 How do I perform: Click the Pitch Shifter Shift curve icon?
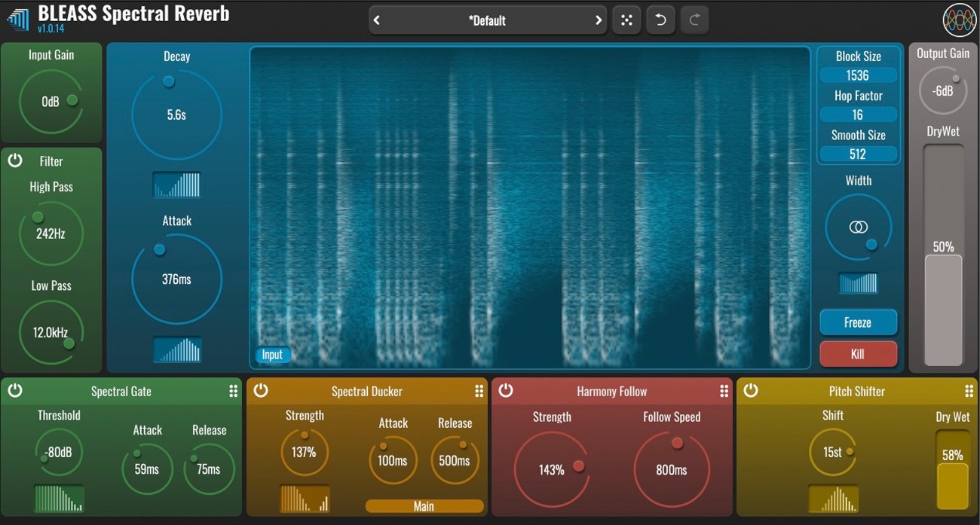pyautogui.click(x=833, y=499)
